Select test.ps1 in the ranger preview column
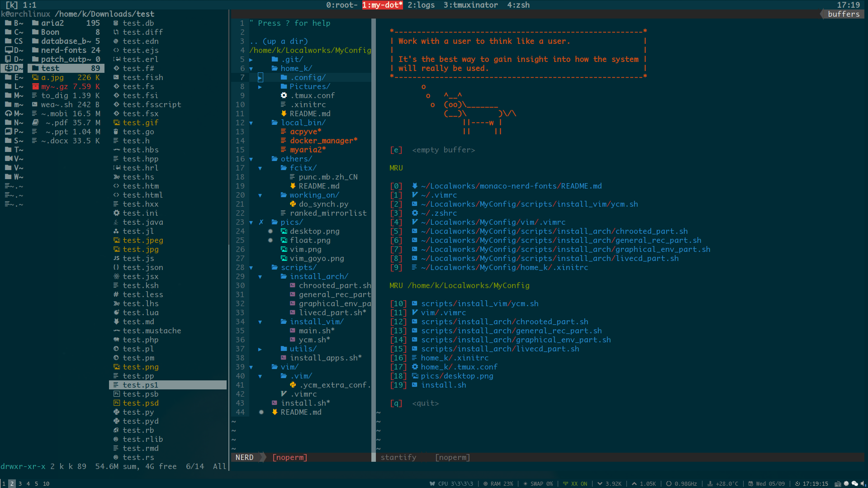 tap(168, 385)
